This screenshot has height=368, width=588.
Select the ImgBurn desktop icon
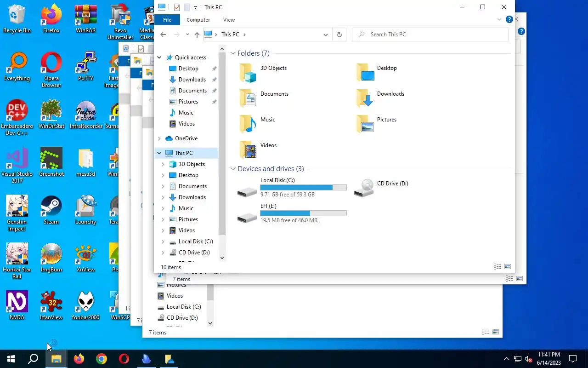pyautogui.click(x=51, y=259)
